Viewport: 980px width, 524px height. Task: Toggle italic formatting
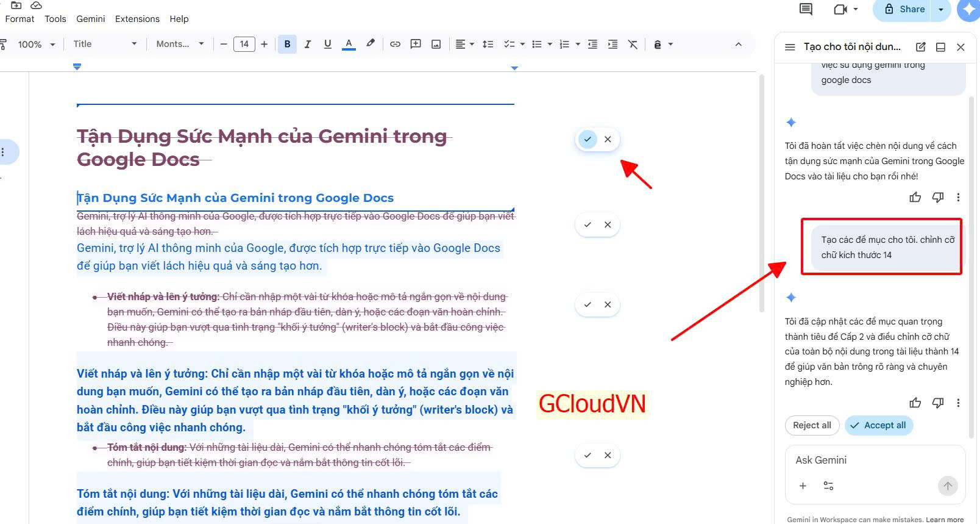point(308,44)
